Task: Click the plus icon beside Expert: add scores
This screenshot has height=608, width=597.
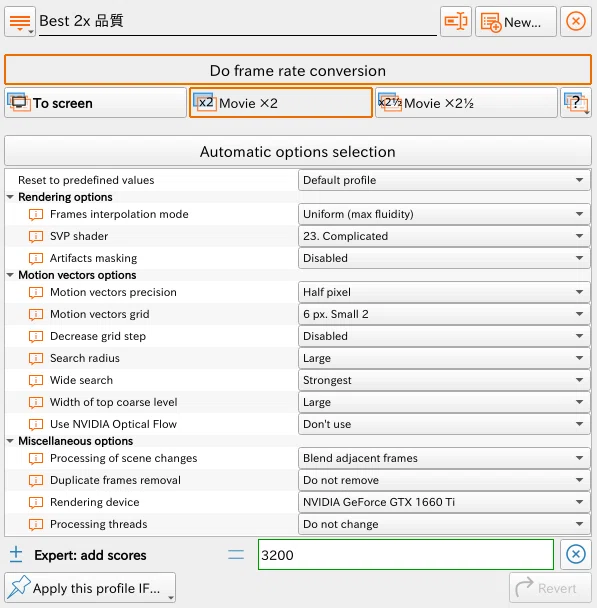Action: tap(16, 554)
